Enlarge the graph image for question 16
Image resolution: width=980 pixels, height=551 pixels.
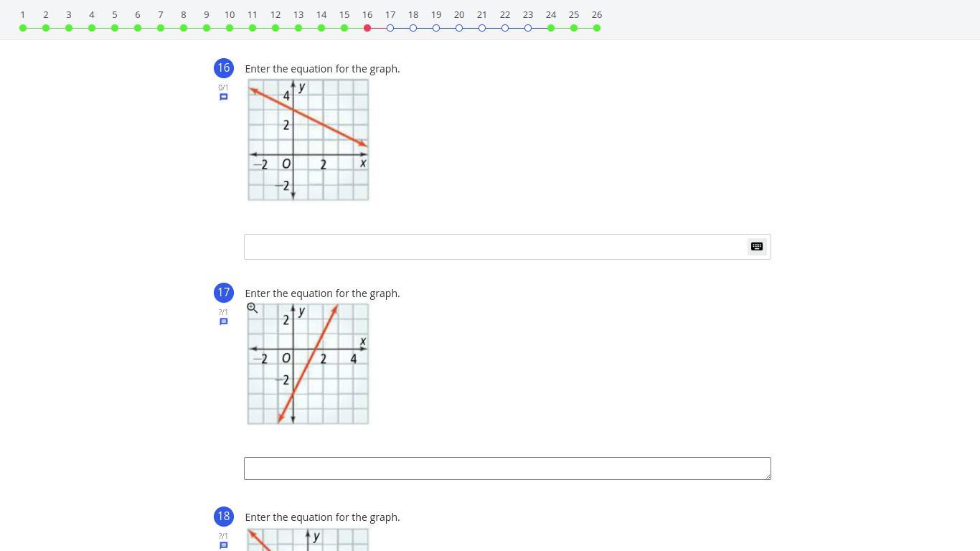[x=308, y=140]
